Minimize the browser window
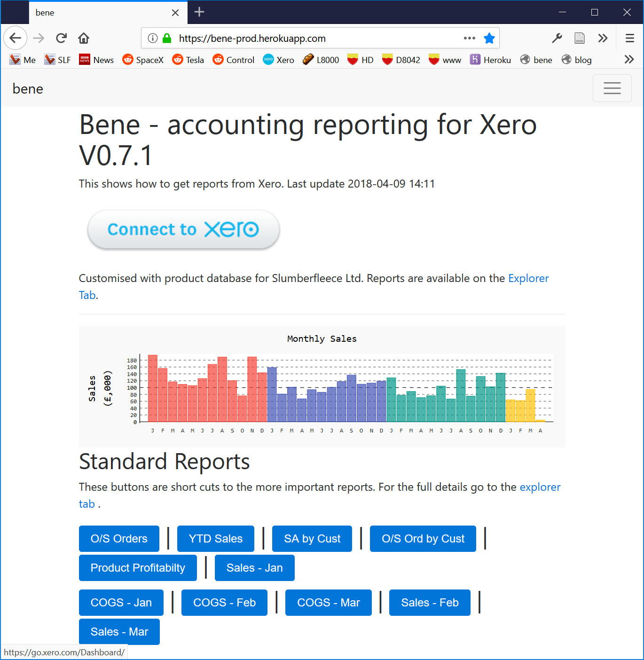644x660 pixels. (562, 12)
